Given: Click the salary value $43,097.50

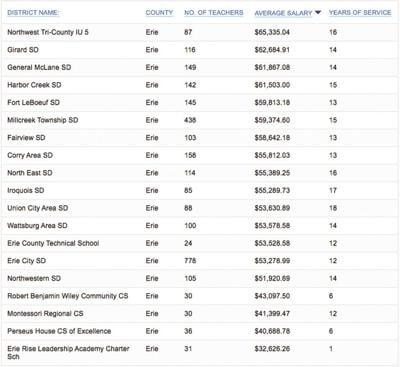Looking at the screenshot, I should pos(272,296).
